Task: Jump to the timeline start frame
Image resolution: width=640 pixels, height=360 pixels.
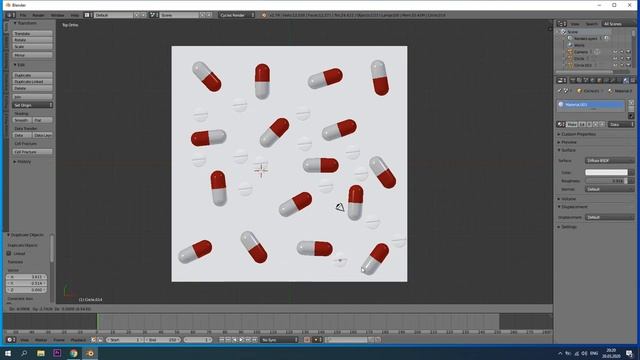Action: click(x=222, y=340)
